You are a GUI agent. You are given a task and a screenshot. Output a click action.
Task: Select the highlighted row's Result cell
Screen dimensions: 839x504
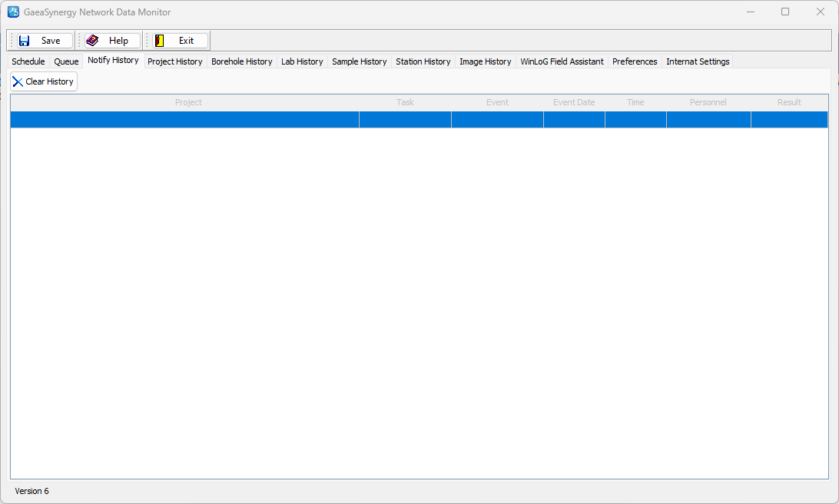tap(789, 119)
